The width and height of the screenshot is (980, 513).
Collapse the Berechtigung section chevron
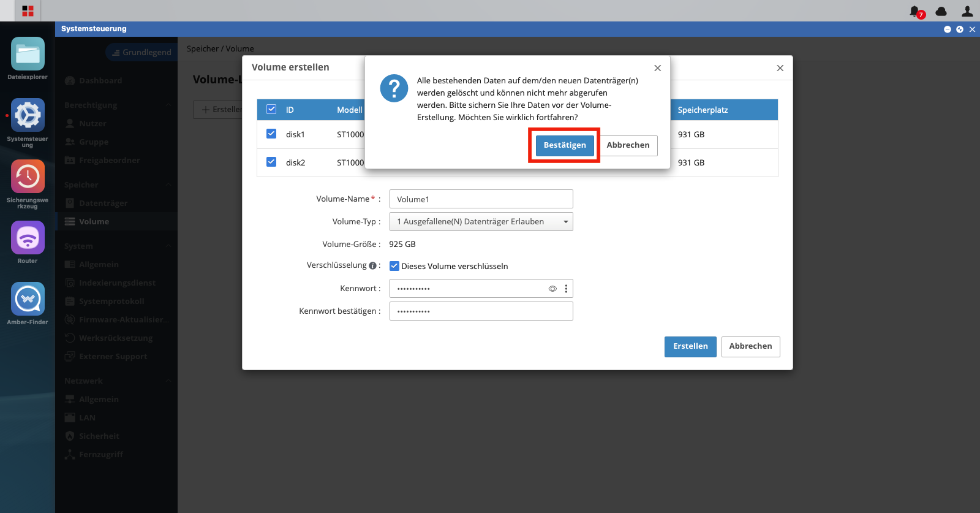coord(168,105)
